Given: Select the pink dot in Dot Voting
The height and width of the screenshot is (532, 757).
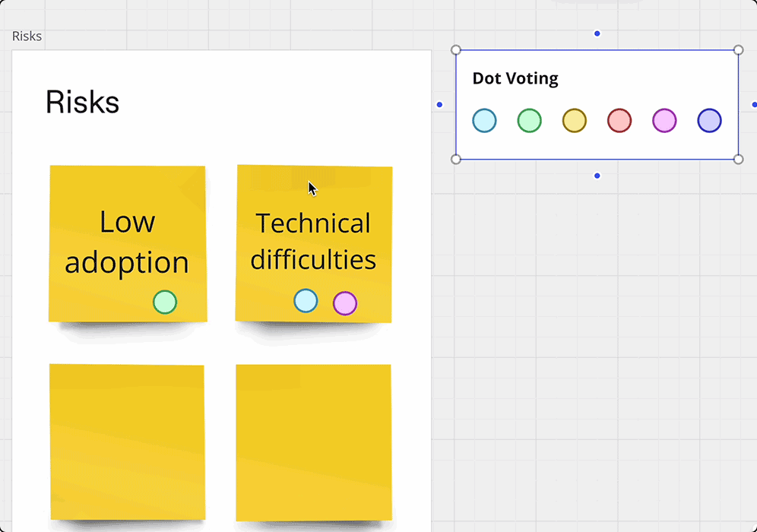Looking at the screenshot, I should click(664, 121).
